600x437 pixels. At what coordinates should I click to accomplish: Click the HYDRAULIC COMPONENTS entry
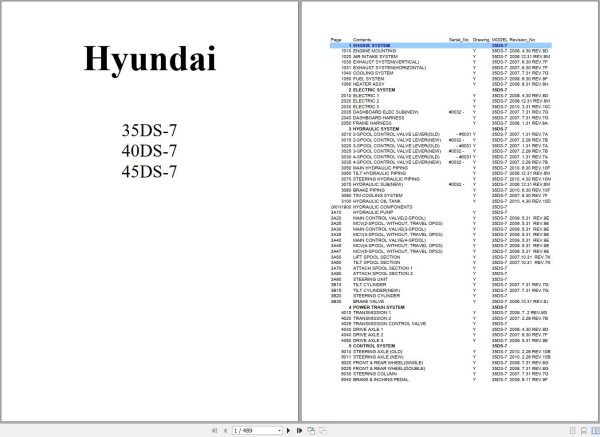(x=382, y=207)
